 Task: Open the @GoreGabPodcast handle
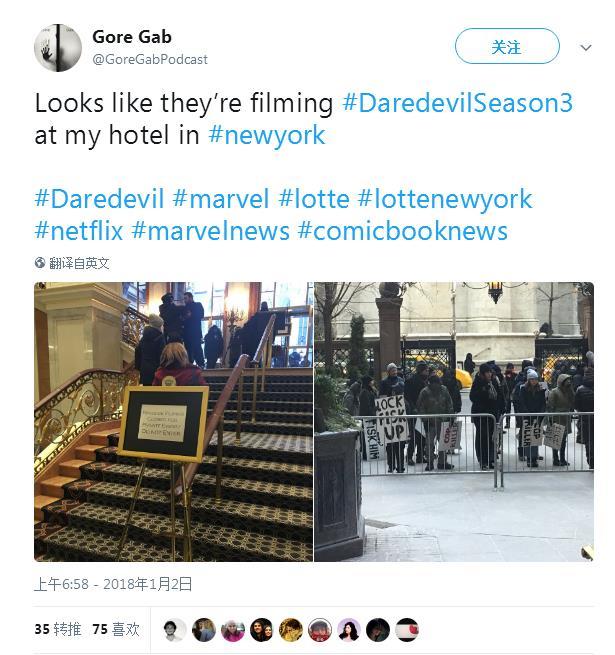[x=150, y=59]
